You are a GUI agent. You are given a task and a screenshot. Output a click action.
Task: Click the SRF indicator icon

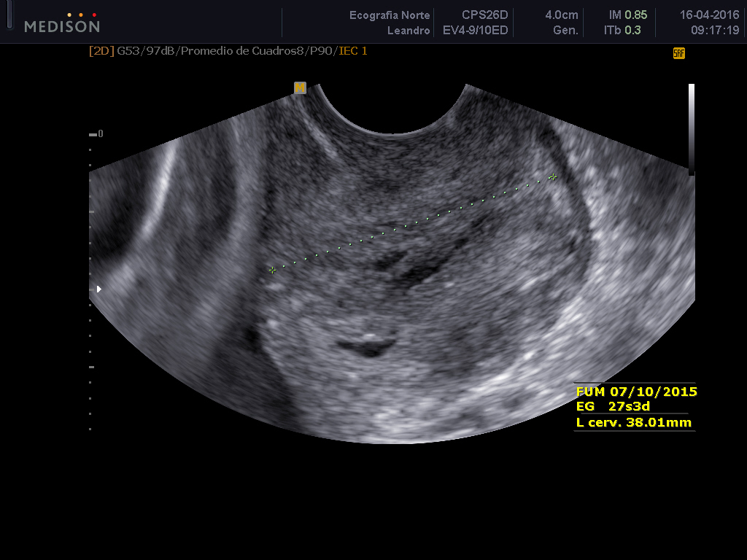(x=679, y=53)
